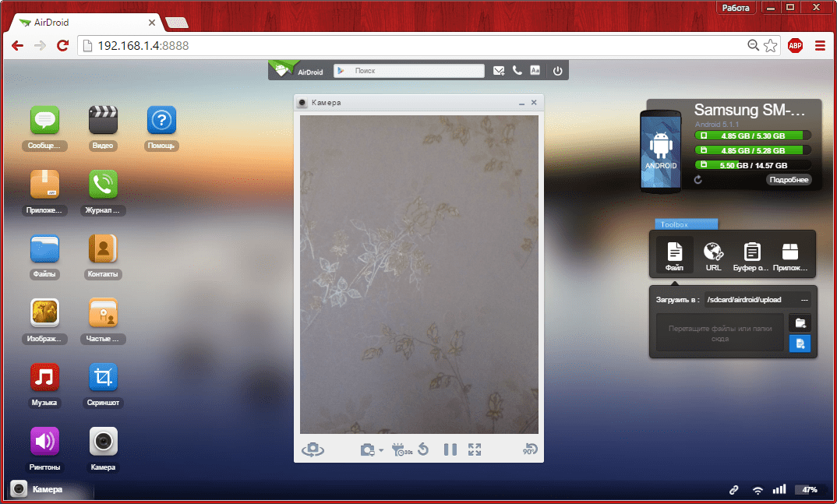Expand the camera capture dropdown arrow
Screen dimensions: 837x504
tap(381, 451)
